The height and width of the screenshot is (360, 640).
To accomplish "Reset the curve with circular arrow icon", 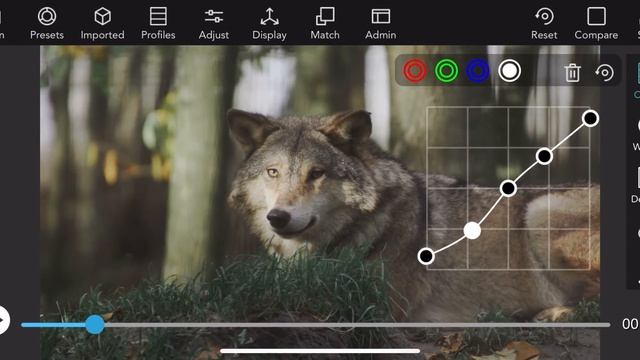I will click(x=604, y=73).
